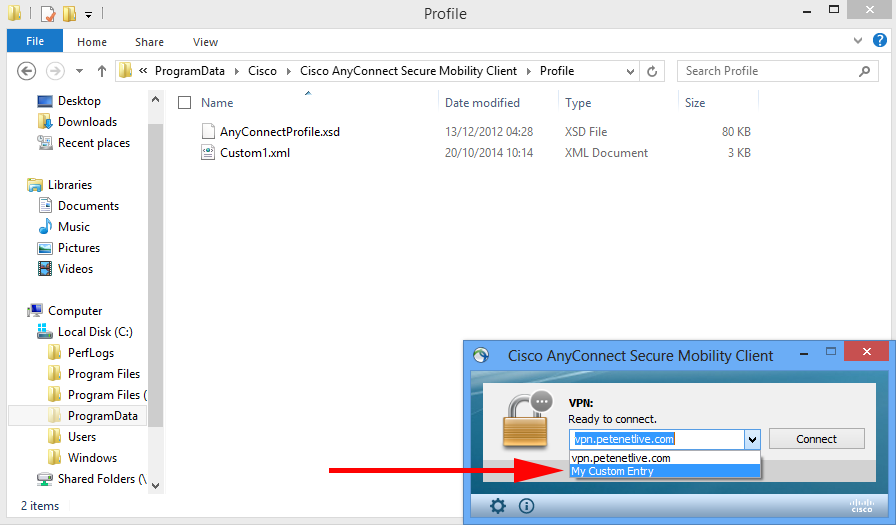
Task: Click the AnyConnectProfile.xsd file icon
Action: click(x=208, y=131)
